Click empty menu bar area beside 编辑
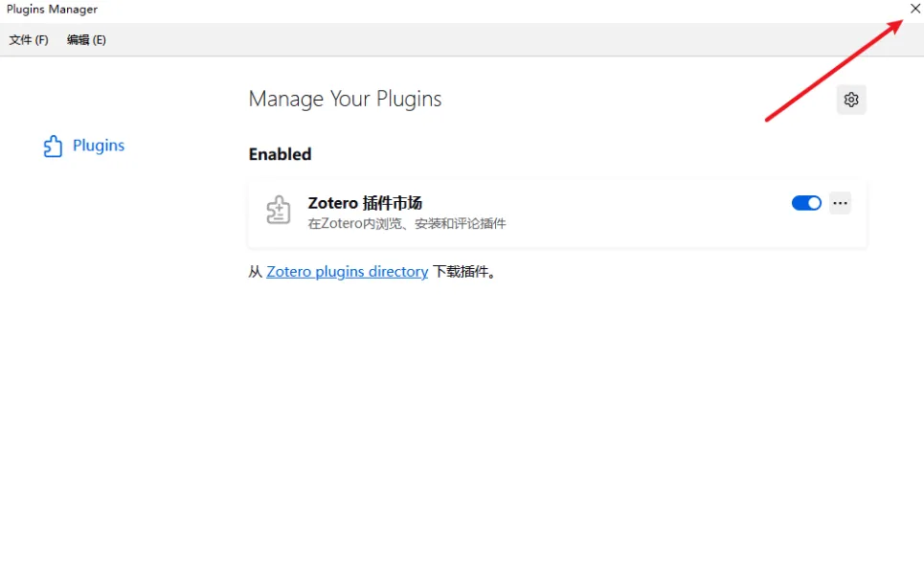 point(479,40)
